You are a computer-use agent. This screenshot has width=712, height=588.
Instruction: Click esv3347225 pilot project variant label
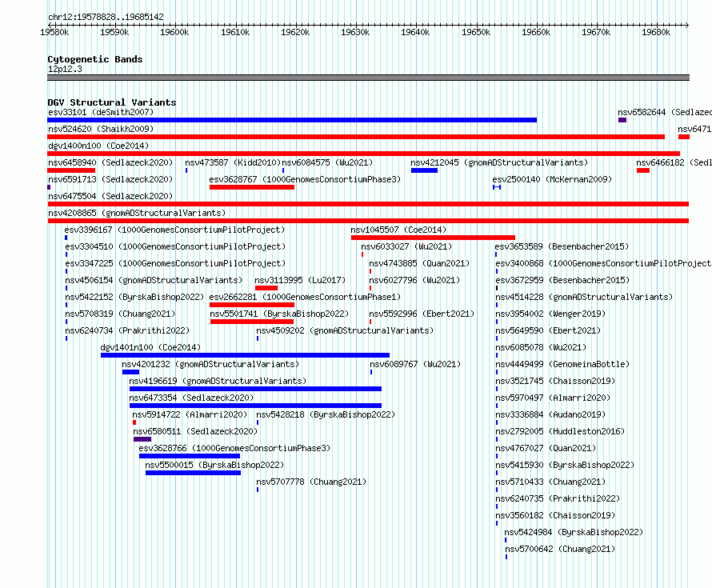coord(175,263)
